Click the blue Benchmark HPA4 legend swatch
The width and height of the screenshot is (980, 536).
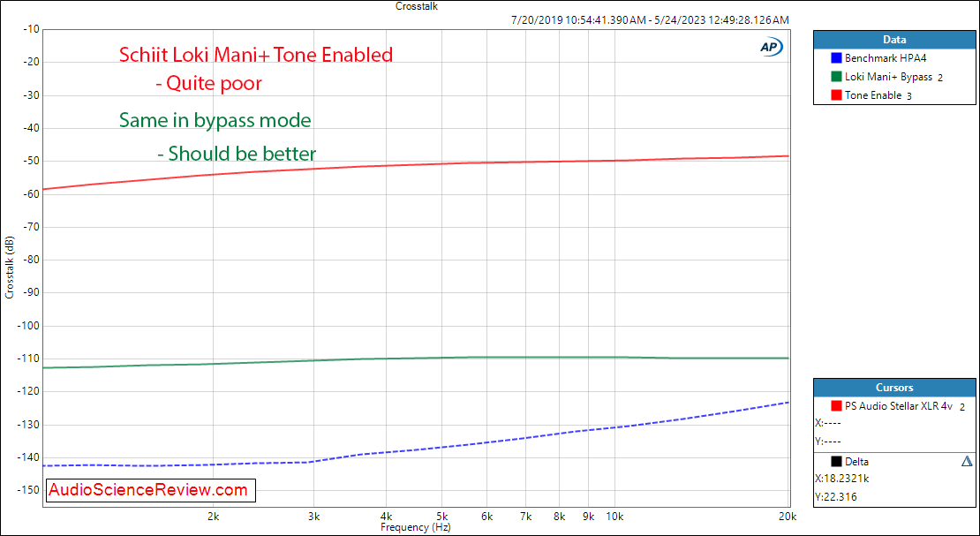tap(835, 58)
